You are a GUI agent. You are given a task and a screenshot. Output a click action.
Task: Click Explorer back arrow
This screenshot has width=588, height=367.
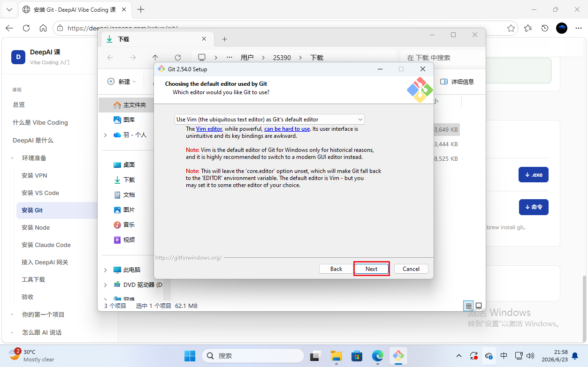click(x=110, y=58)
